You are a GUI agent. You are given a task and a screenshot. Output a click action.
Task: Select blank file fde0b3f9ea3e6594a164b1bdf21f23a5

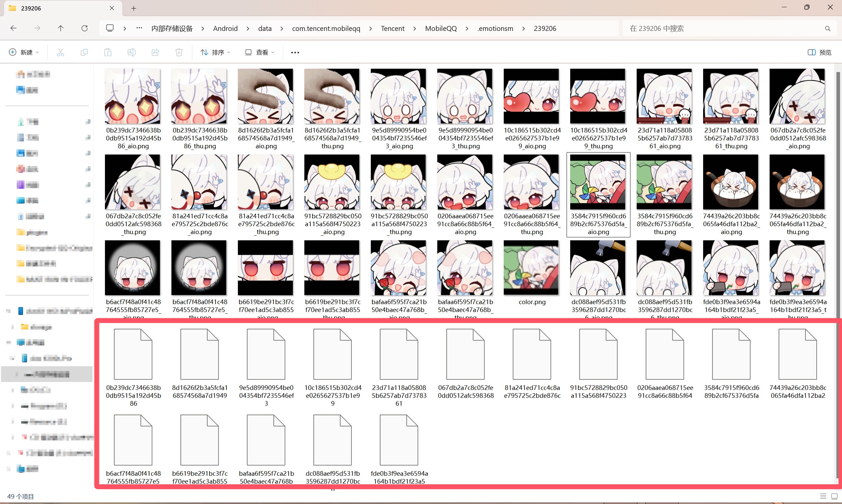tap(399, 449)
